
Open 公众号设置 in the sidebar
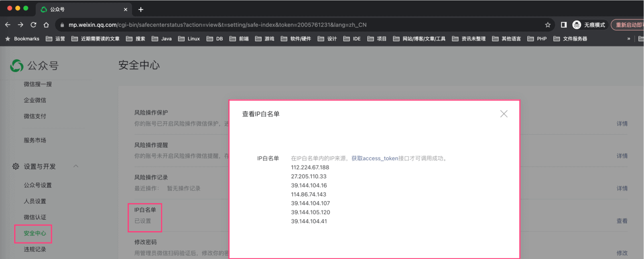[x=37, y=185]
